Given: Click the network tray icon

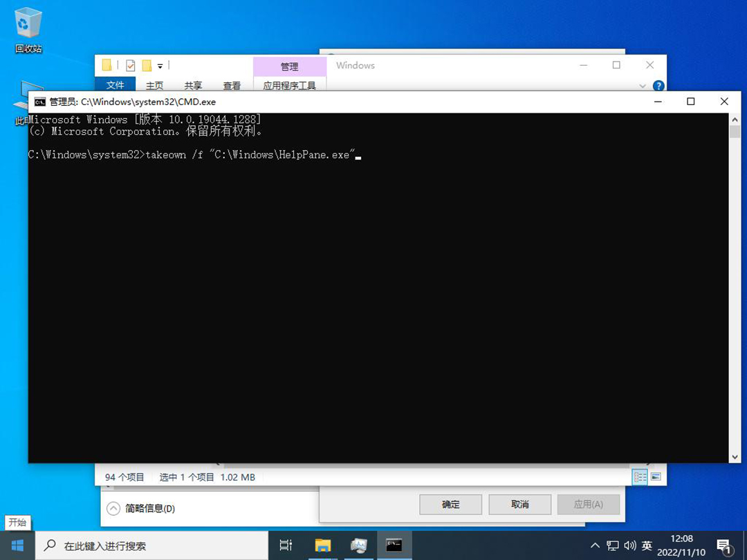Looking at the screenshot, I should (613, 545).
